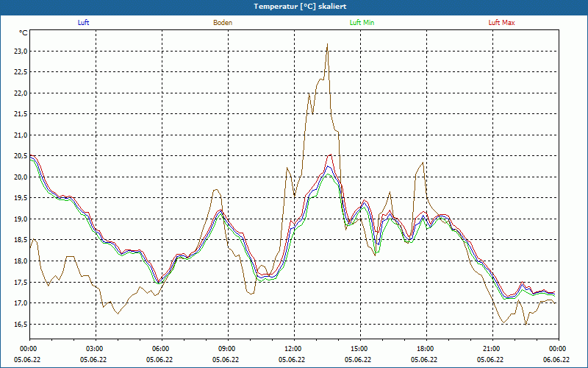
Task: Click the 06:00 time axis label
Action: (x=162, y=349)
